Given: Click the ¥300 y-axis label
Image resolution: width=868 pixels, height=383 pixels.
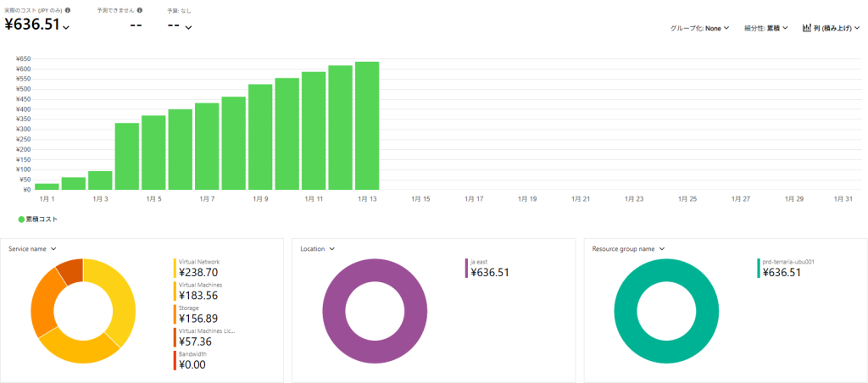Looking at the screenshot, I should [x=23, y=129].
